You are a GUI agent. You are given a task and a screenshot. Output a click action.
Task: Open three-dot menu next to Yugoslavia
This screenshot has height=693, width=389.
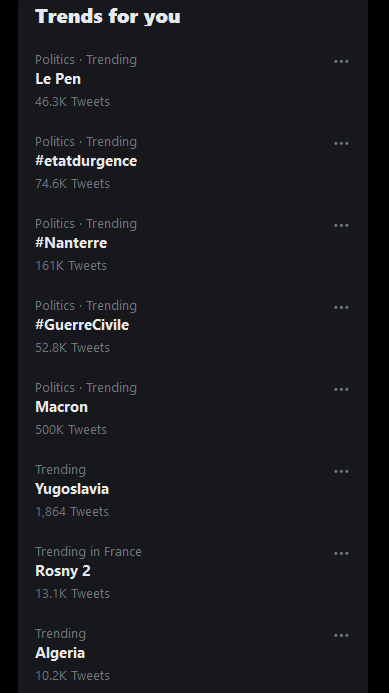click(x=341, y=472)
